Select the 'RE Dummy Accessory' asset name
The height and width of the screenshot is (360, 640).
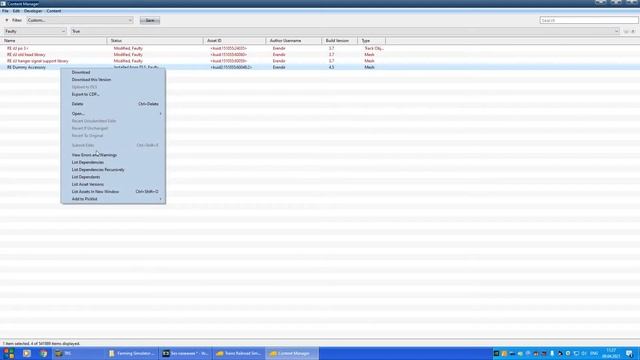point(26,67)
